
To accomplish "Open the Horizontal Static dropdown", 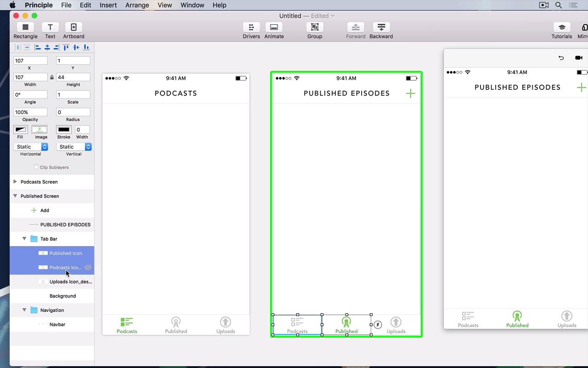I will click(x=31, y=147).
